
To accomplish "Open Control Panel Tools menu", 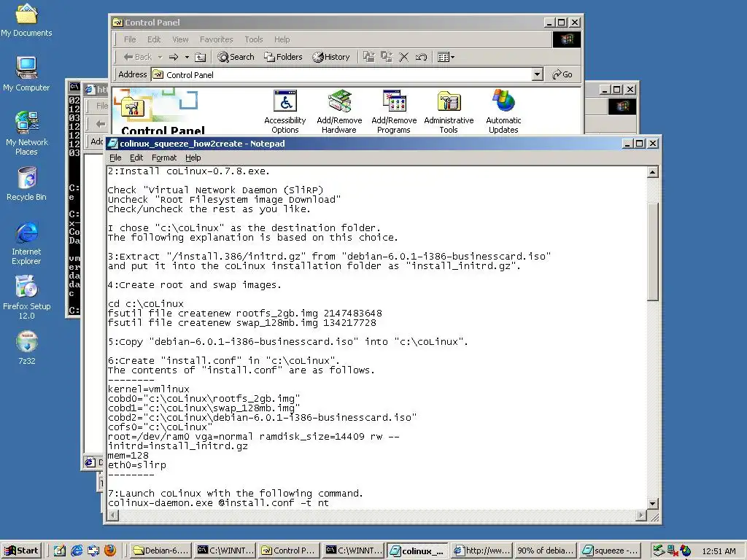I will tap(253, 39).
